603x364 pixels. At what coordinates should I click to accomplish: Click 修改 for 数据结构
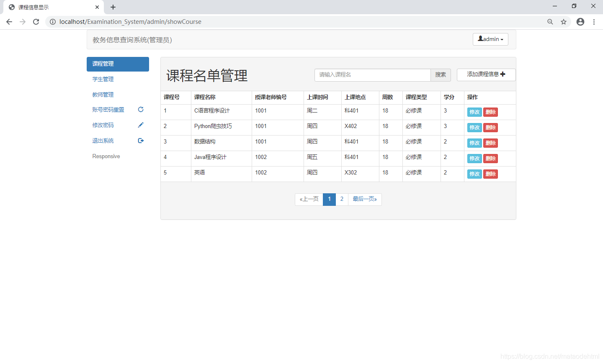(x=474, y=143)
